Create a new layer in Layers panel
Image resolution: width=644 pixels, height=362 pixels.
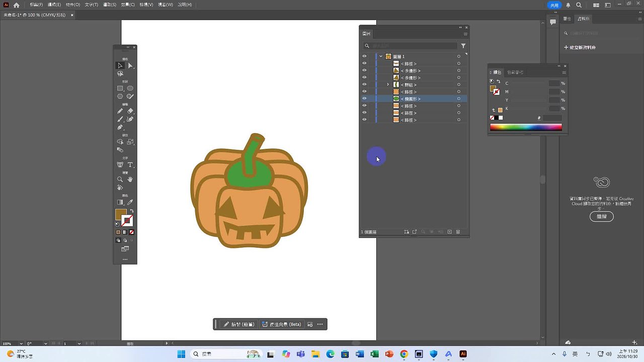pos(450,232)
